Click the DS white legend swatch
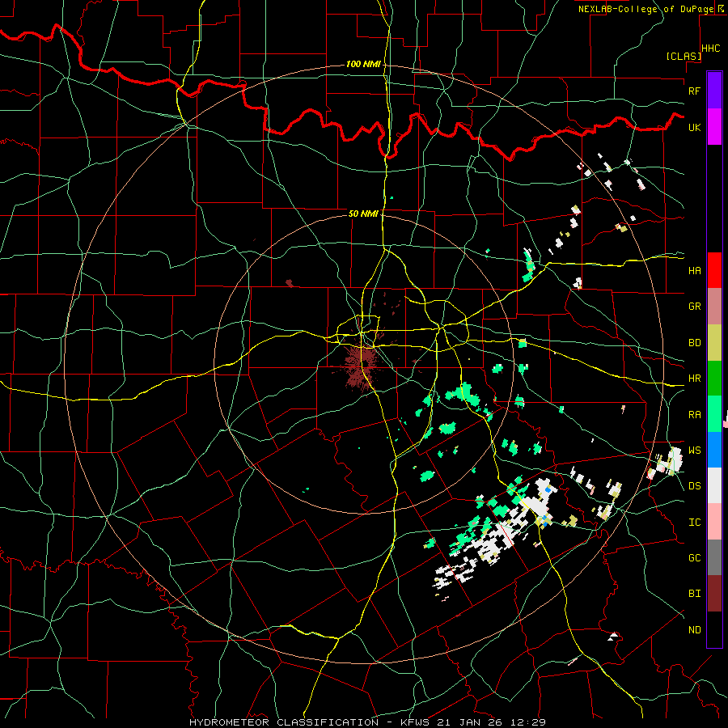This screenshot has width=728, height=728. (714, 485)
